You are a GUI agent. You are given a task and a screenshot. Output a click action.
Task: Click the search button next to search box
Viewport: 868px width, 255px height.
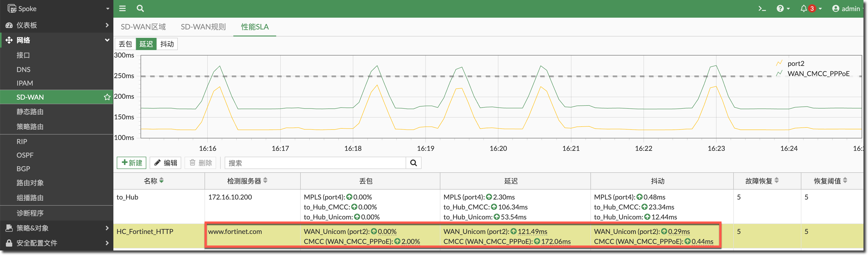point(413,163)
